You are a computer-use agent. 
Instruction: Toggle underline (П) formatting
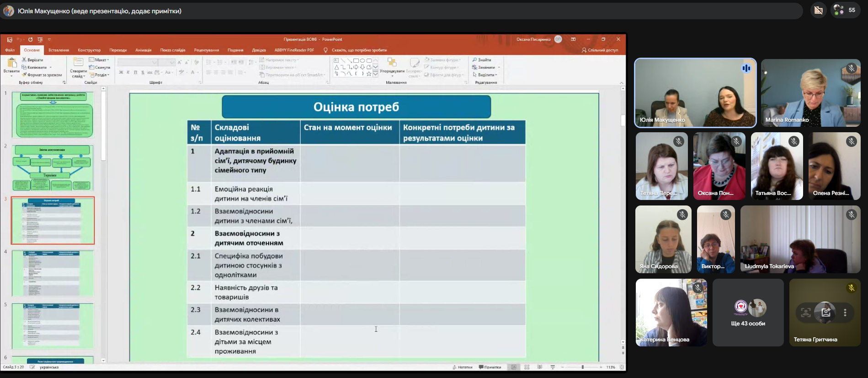click(x=136, y=72)
